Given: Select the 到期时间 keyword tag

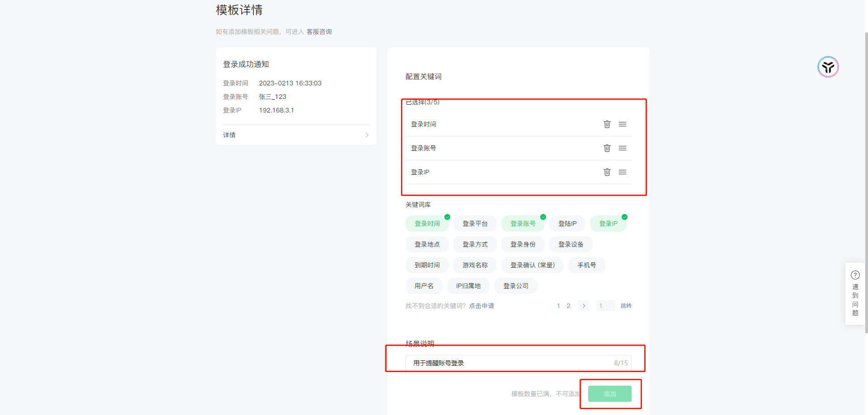Looking at the screenshot, I should click(x=427, y=265).
